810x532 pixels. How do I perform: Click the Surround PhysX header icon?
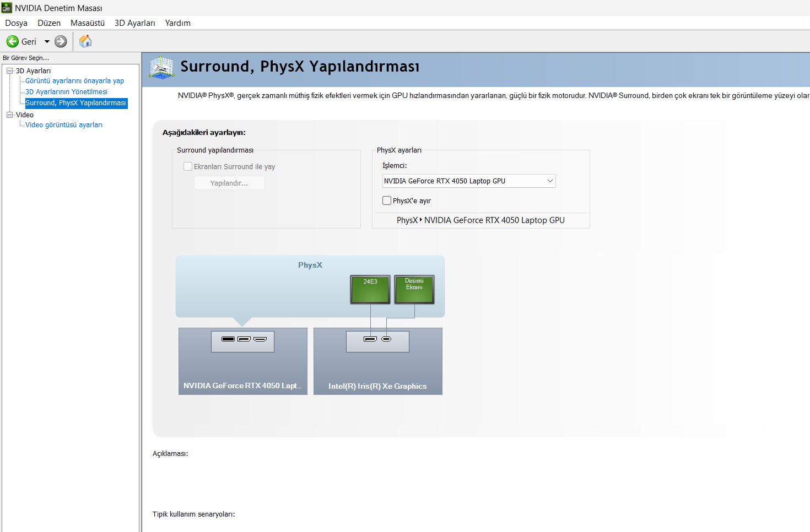click(x=162, y=67)
